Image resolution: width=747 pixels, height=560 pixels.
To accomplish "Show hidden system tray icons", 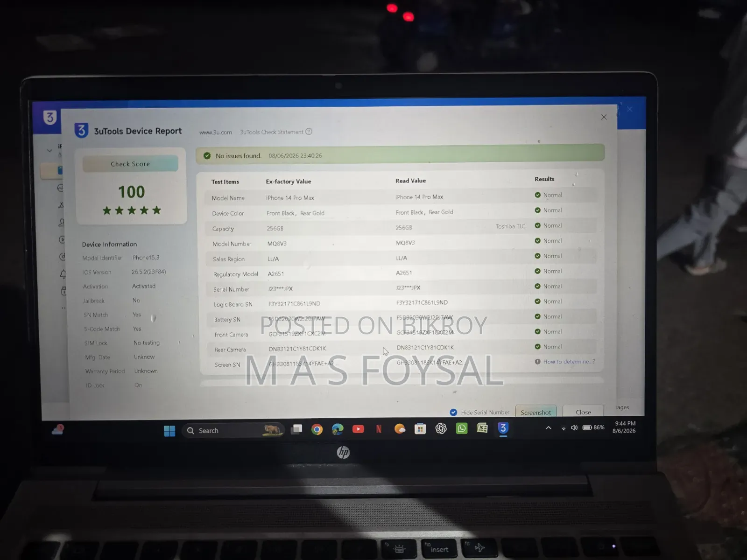I will tap(549, 428).
